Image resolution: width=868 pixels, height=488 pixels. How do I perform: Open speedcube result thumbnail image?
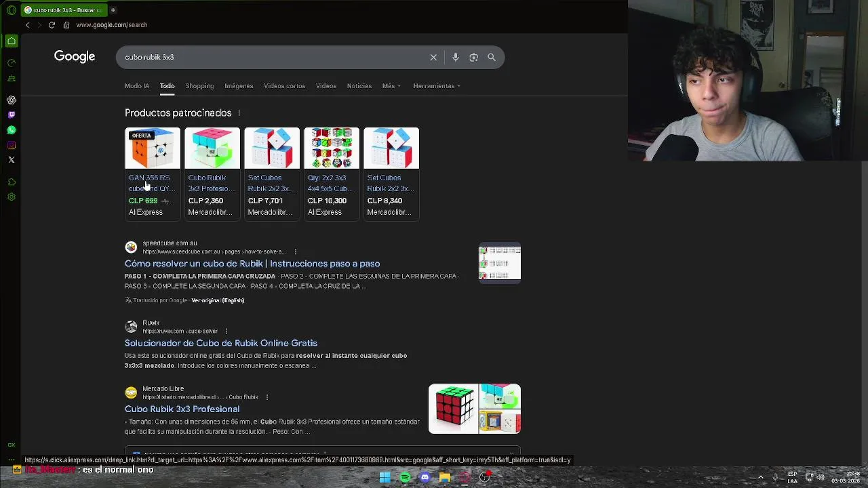500,263
